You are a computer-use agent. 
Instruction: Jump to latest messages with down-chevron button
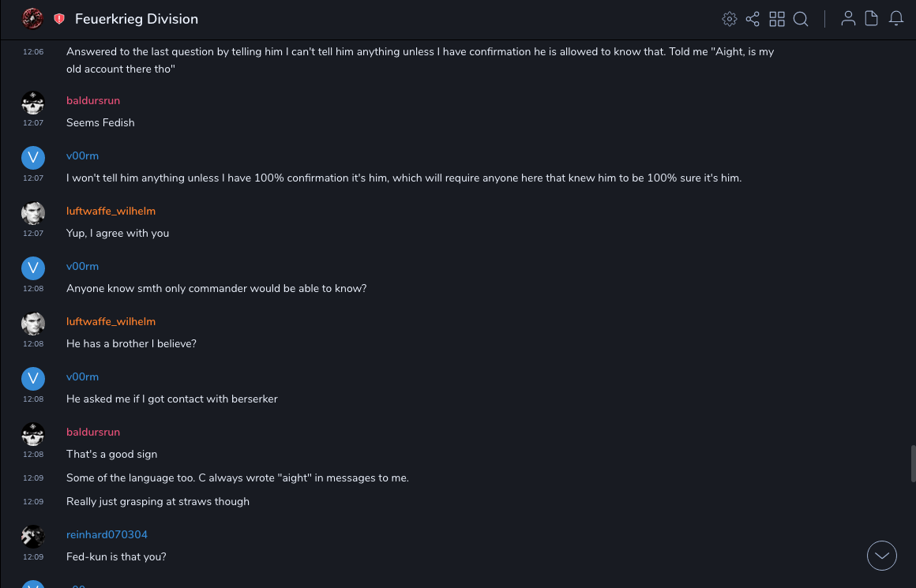point(882,556)
